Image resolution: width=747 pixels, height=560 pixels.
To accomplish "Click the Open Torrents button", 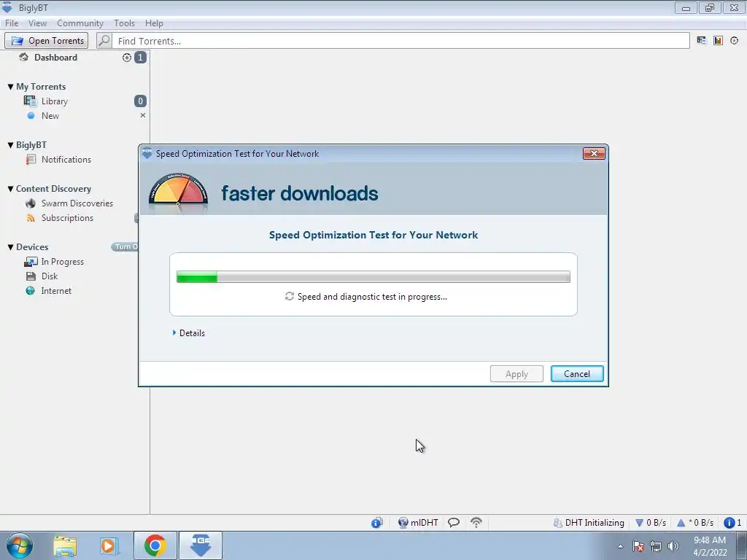I will coord(46,41).
